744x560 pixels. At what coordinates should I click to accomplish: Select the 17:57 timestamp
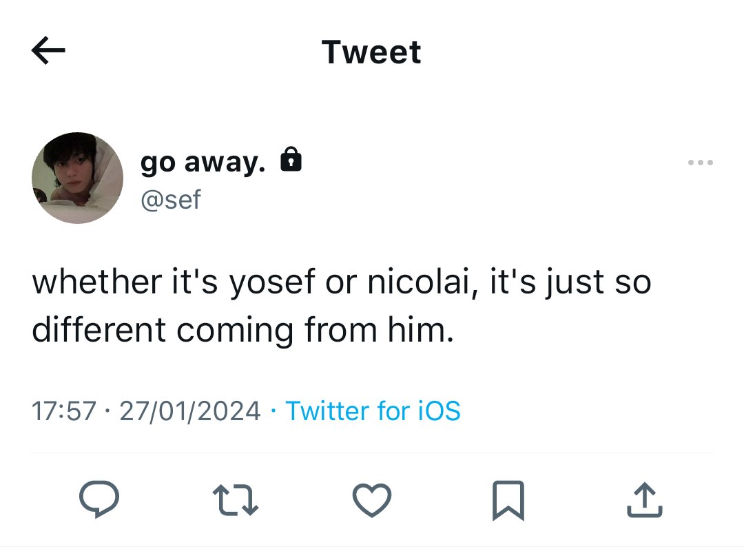(x=64, y=411)
